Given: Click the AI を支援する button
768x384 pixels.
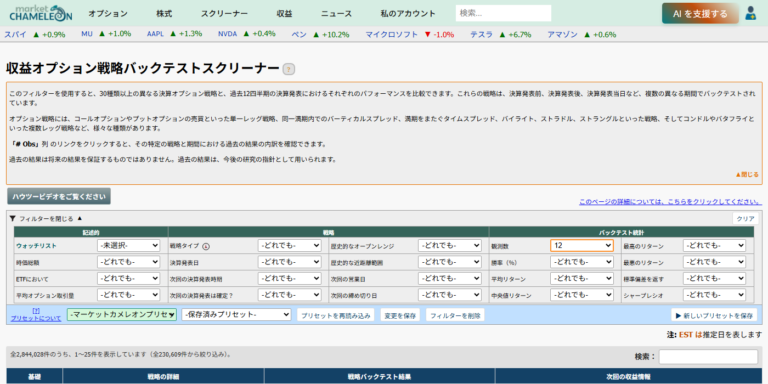Looking at the screenshot, I should click(x=700, y=14).
